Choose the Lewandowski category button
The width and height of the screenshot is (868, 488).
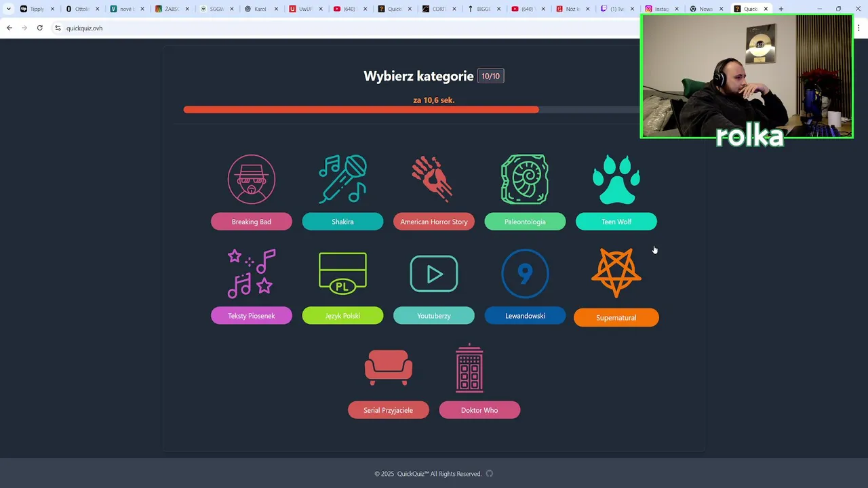tap(525, 316)
